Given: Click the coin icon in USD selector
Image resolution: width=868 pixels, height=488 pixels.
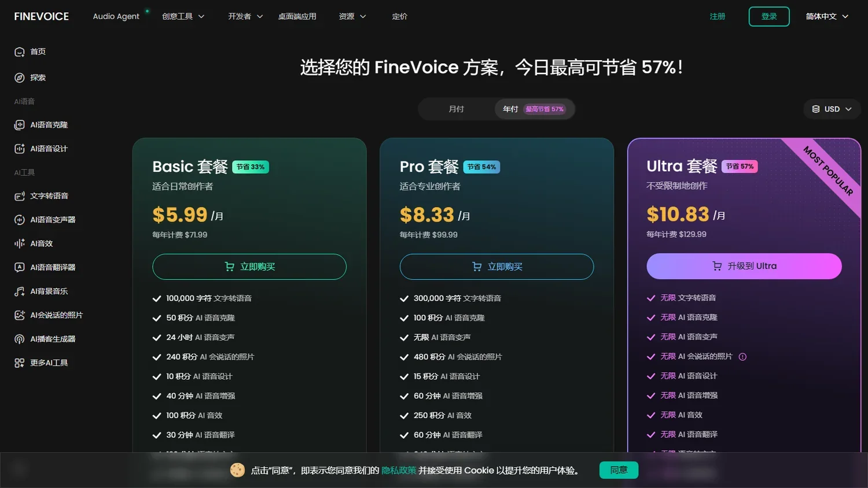Looking at the screenshot, I should coord(816,109).
